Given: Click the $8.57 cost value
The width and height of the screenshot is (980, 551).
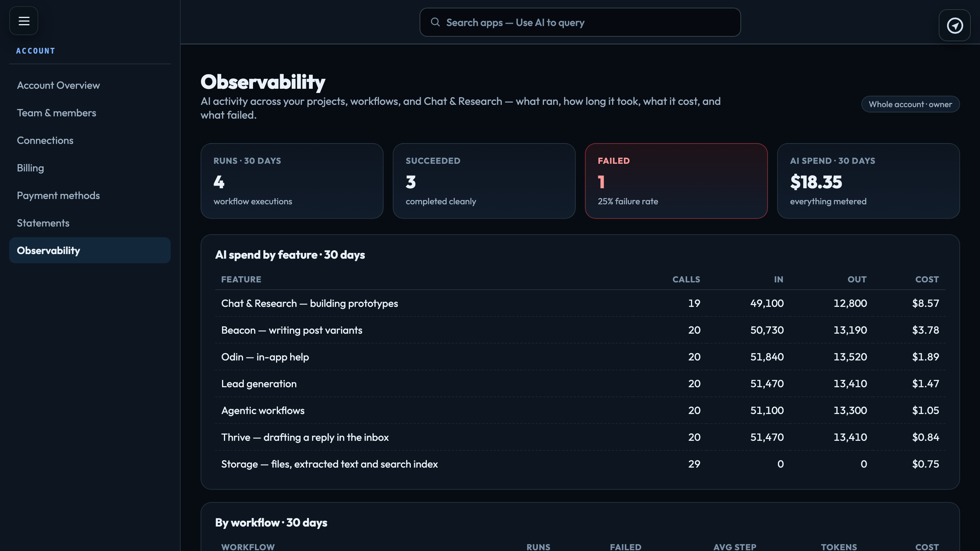Looking at the screenshot, I should click(x=926, y=303).
